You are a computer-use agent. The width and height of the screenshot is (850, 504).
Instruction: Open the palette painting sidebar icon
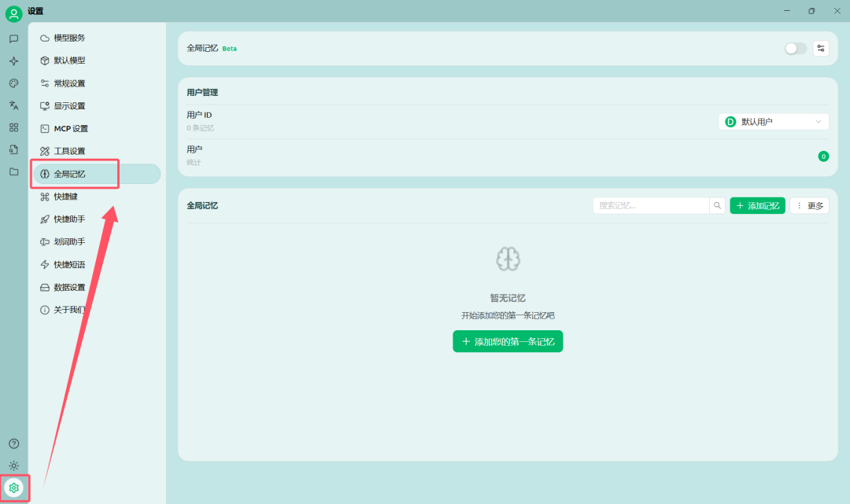pyautogui.click(x=14, y=83)
